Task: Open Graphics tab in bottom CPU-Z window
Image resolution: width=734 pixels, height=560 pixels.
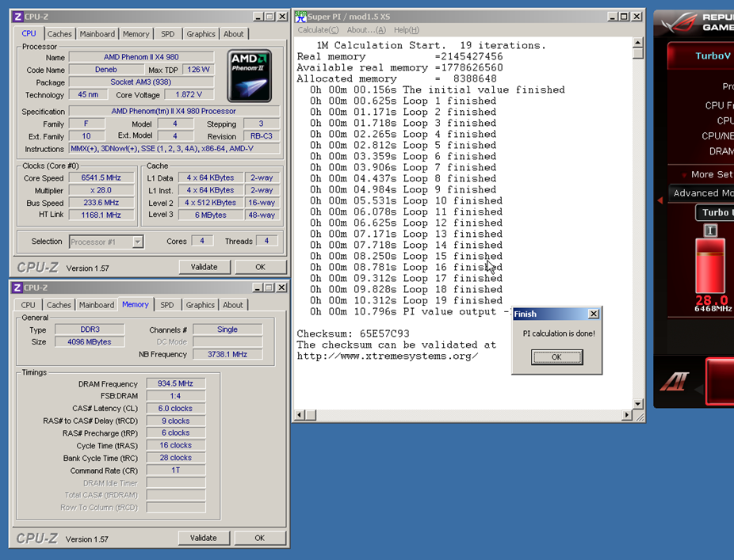Action: (x=200, y=305)
